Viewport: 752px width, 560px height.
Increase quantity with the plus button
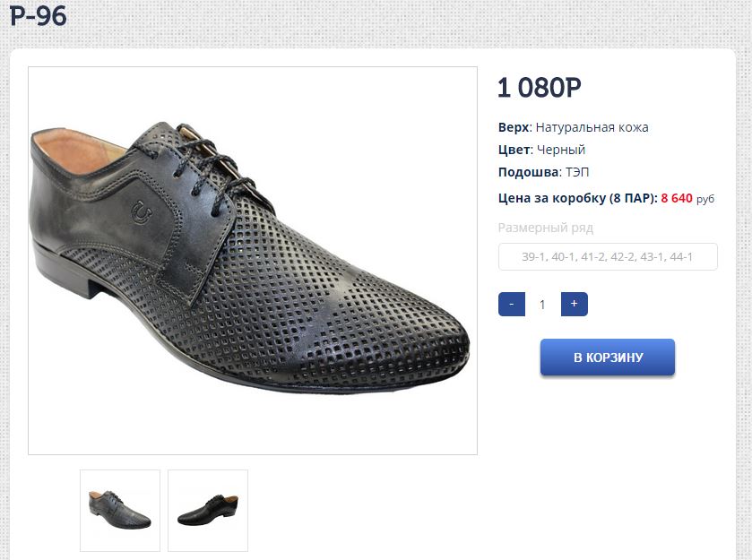574,304
